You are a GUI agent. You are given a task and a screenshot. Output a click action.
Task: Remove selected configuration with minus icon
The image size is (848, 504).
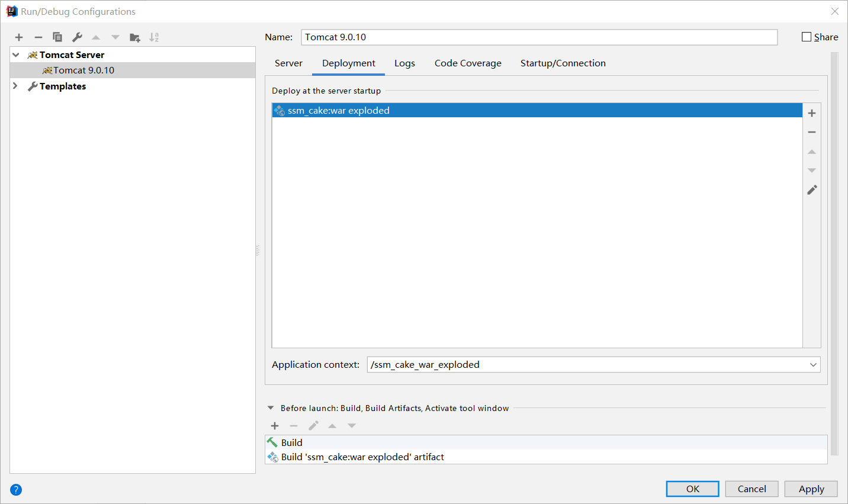38,37
